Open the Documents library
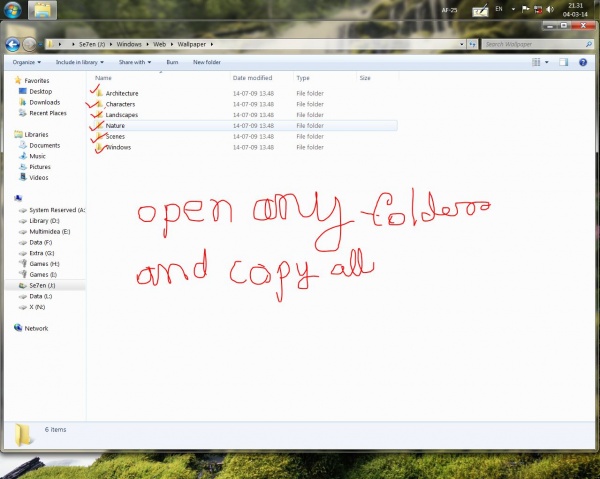This screenshot has width=600, height=479. click(x=44, y=145)
